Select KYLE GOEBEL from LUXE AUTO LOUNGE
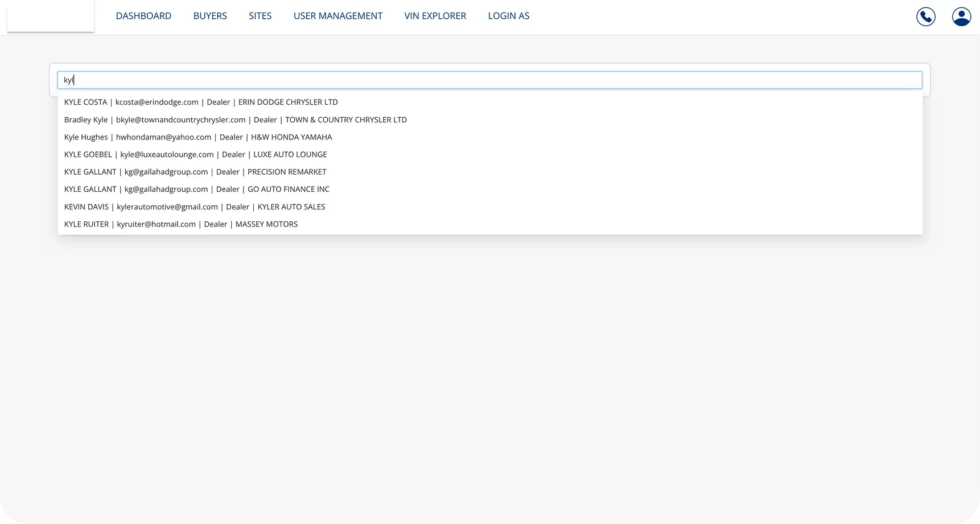The image size is (980, 524). [x=195, y=155]
